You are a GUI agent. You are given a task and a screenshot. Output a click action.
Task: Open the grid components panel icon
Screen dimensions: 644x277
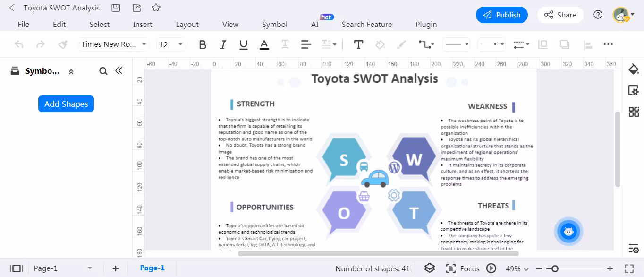tap(634, 112)
